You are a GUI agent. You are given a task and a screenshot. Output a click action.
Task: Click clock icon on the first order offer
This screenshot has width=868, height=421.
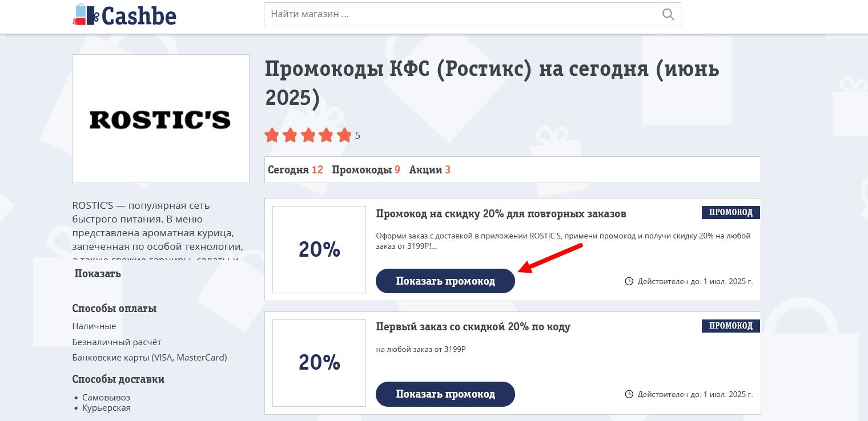(629, 394)
